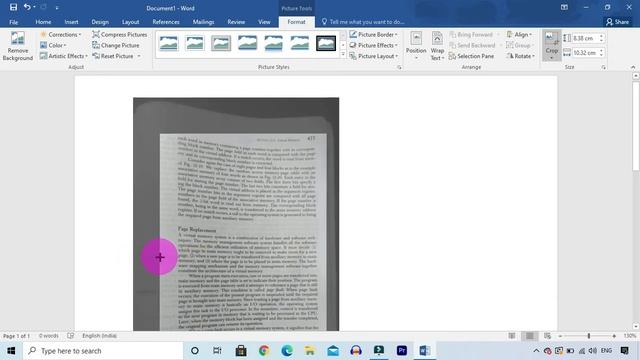Screen dimensions: 640x360
Task: Switch to the View tab
Action: point(264,22)
